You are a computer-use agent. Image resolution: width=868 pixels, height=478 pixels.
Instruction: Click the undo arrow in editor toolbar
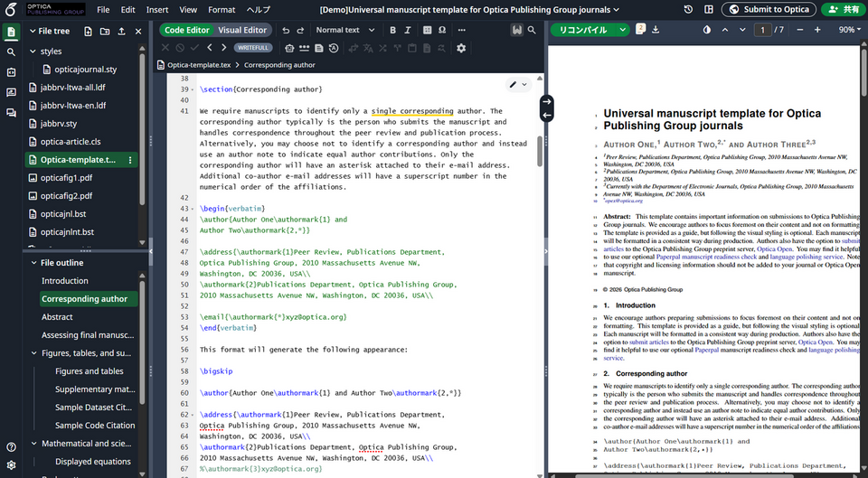click(287, 30)
